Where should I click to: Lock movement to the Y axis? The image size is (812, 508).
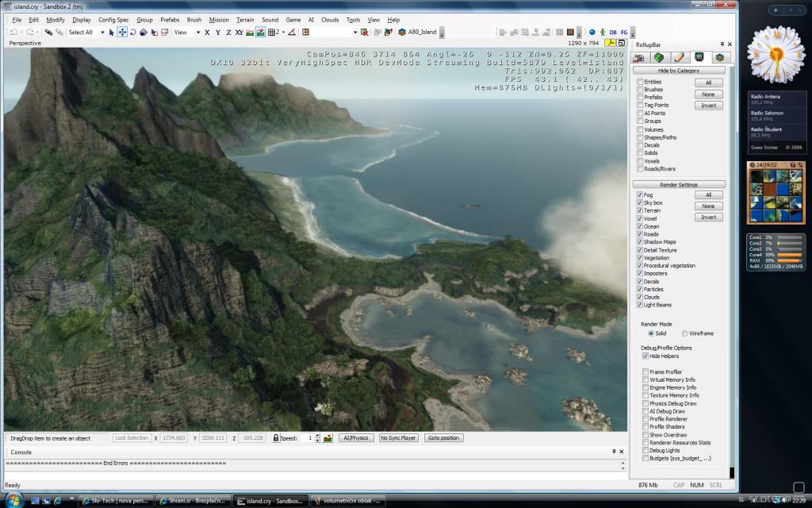218,32
